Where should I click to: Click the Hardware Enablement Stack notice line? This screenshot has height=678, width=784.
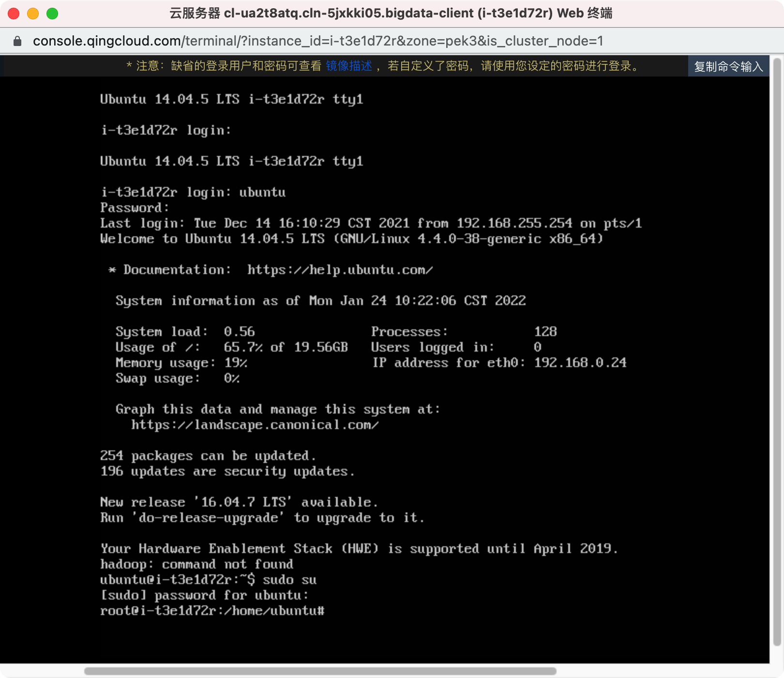click(359, 549)
